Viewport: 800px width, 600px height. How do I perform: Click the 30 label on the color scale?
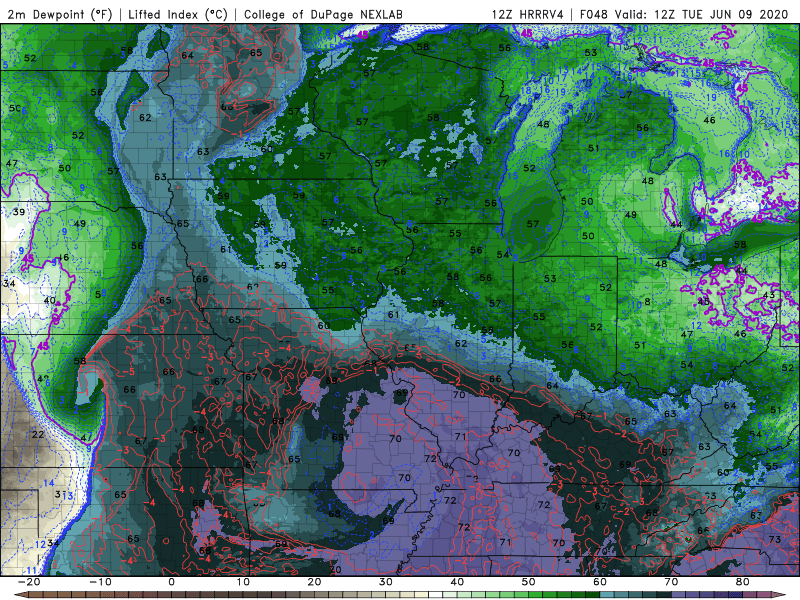click(386, 582)
